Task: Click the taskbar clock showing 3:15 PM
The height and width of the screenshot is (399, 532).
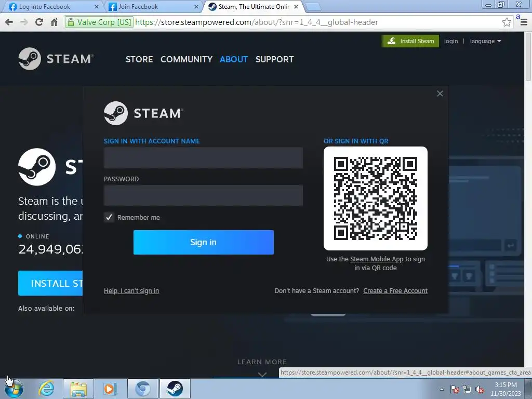Action: coord(506,389)
